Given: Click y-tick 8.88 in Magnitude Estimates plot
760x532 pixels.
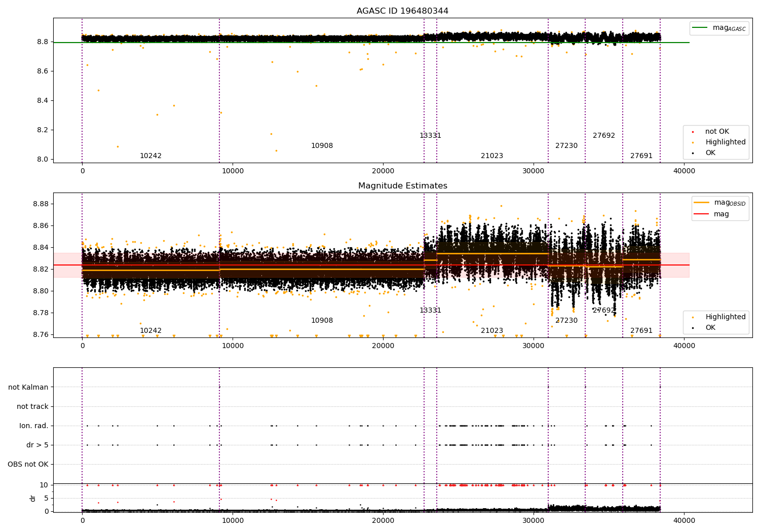Looking at the screenshot, I should pos(40,204).
